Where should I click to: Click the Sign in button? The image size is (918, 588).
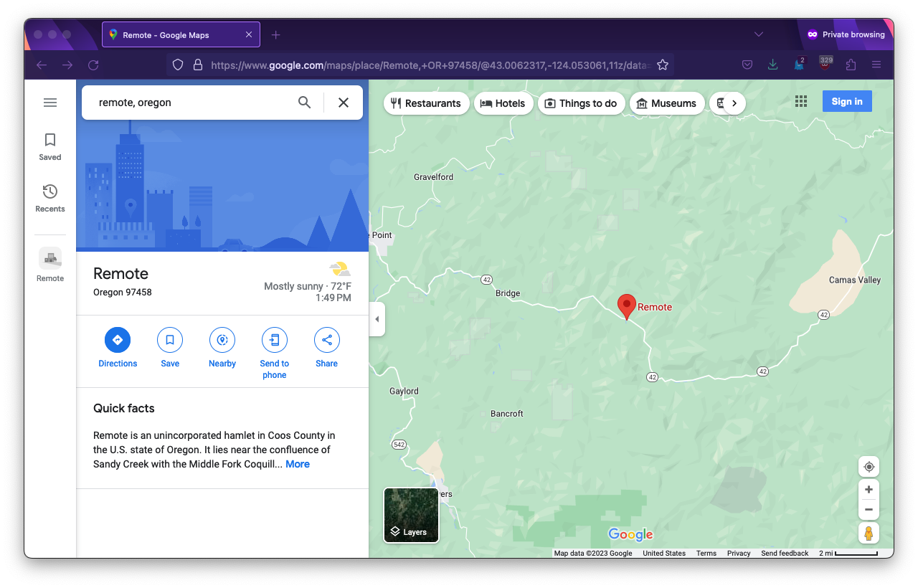(847, 102)
